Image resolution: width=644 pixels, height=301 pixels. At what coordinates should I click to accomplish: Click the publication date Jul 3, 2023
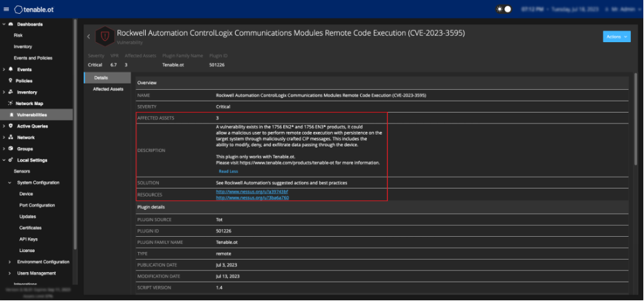(227, 265)
